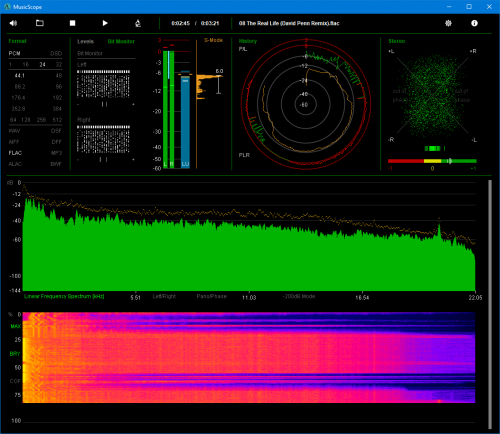
Task: Click the microscope analysis icon
Action: pyautogui.click(x=138, y=23)
